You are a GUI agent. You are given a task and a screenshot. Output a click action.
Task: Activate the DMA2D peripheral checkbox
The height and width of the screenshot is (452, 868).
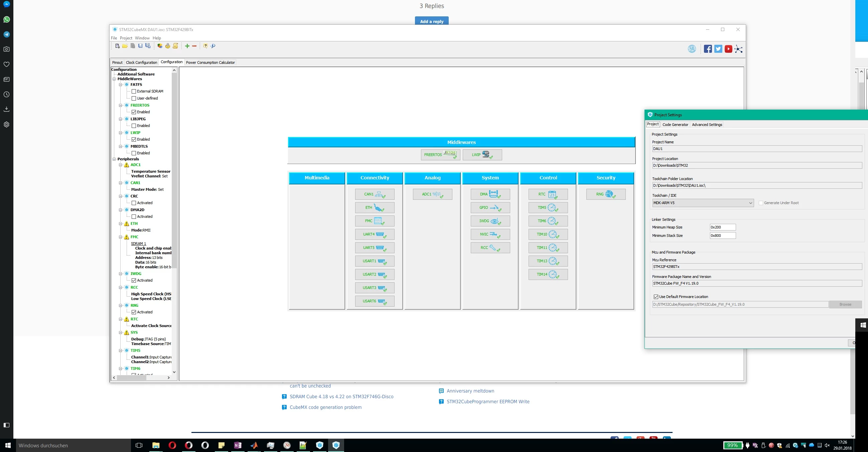click(x=134, y=216)
